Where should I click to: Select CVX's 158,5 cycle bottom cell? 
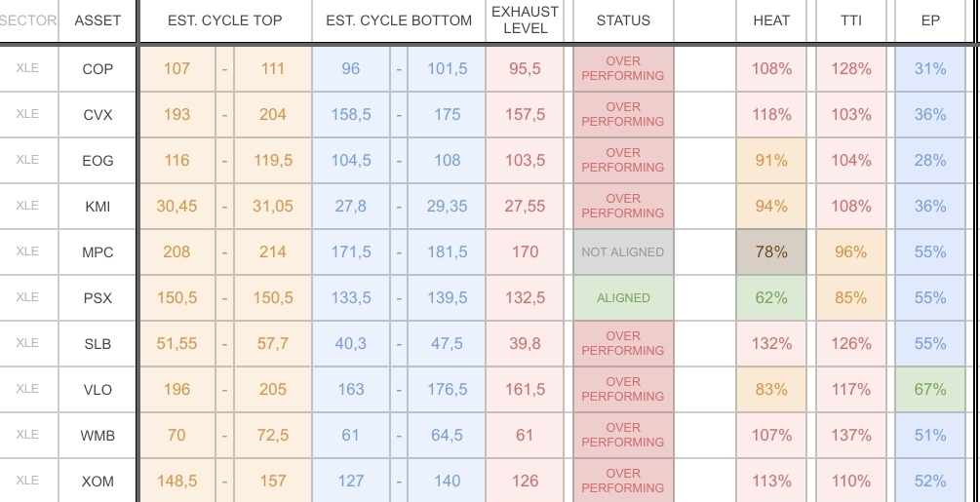351,114
